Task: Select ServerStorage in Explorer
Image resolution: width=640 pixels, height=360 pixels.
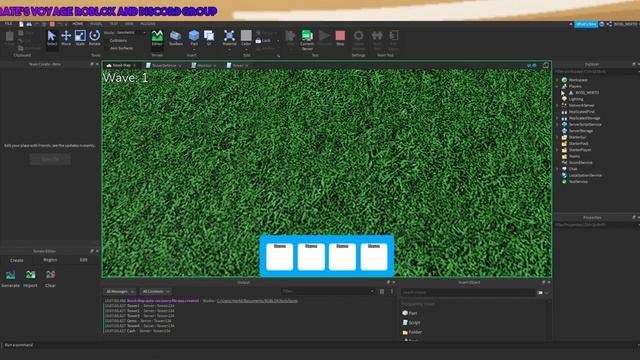Action: click(x=578, y=131)
